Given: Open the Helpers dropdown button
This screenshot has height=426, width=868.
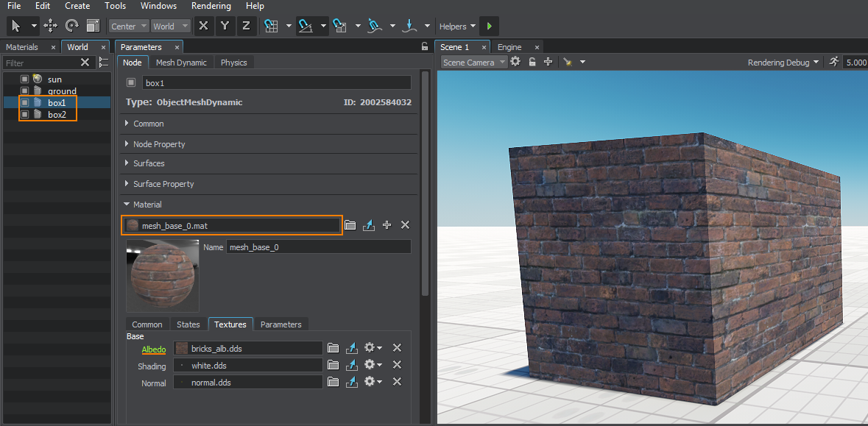Looking at the screenshot, I should click(x=457, y=26).
